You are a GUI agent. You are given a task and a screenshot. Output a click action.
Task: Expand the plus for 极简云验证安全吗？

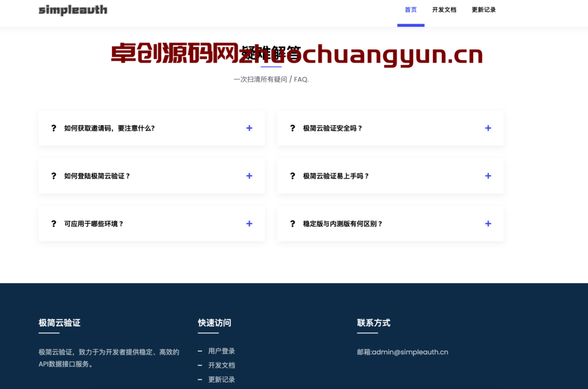coord(488,128)
